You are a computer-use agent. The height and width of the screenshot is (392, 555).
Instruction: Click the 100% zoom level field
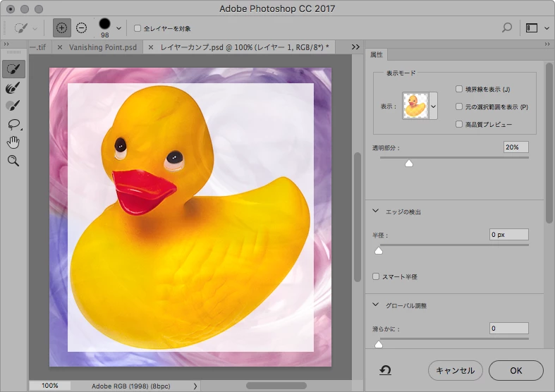50,386
